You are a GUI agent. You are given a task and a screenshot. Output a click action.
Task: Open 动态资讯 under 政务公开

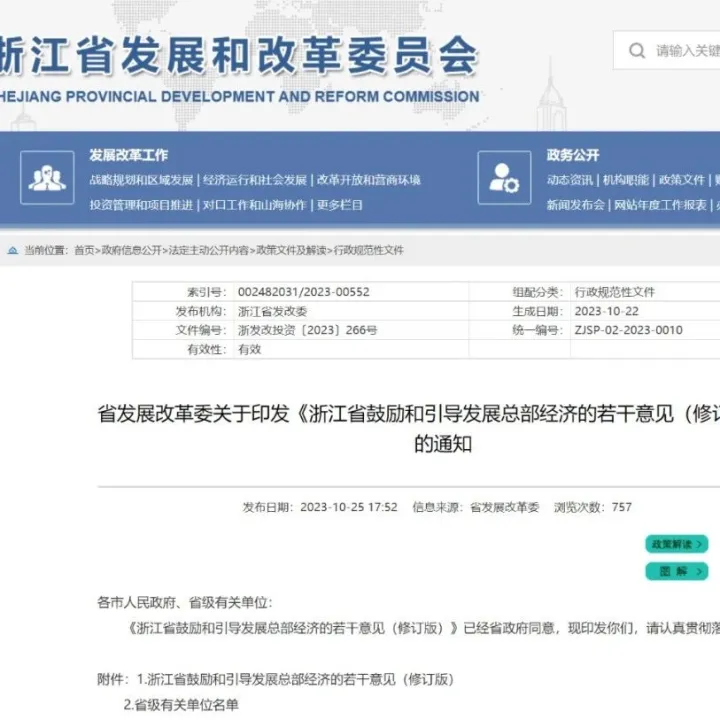point(570,180)
